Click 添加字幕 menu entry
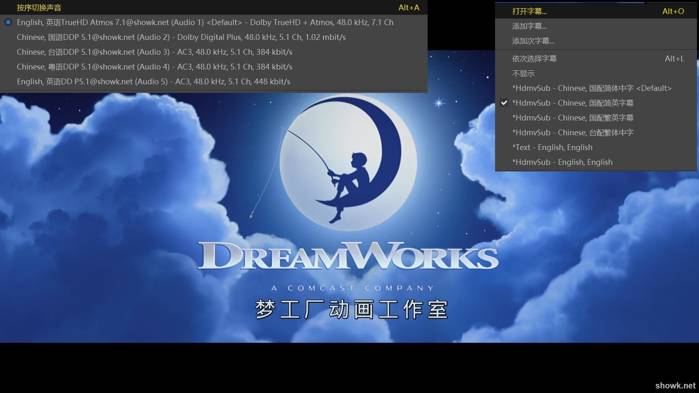 [596, 26]
